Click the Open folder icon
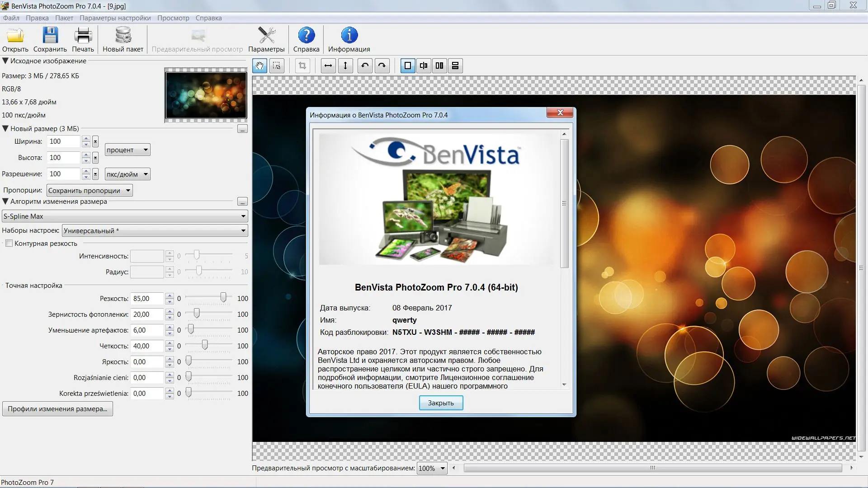868x488 pixels. tap(15, 36)
